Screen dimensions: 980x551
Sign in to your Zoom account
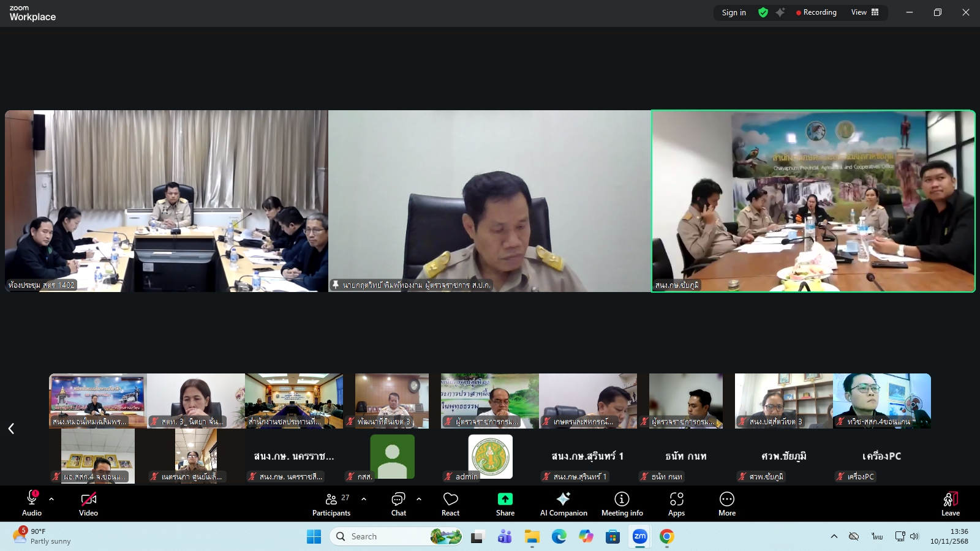pyautogui.click(x=733, y=12)
